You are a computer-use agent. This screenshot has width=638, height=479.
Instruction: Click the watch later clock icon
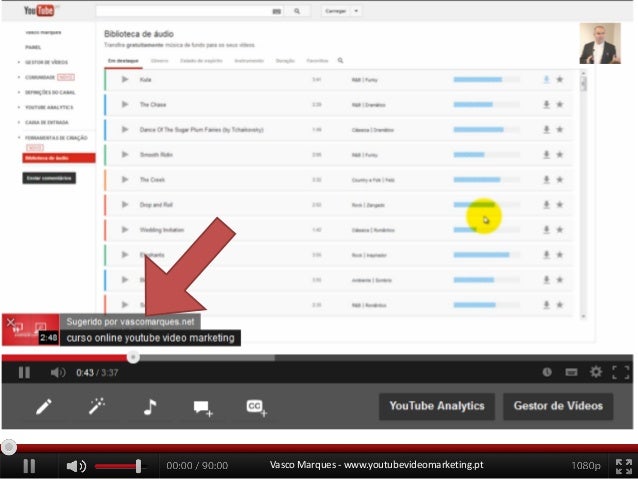click(547, 372)
